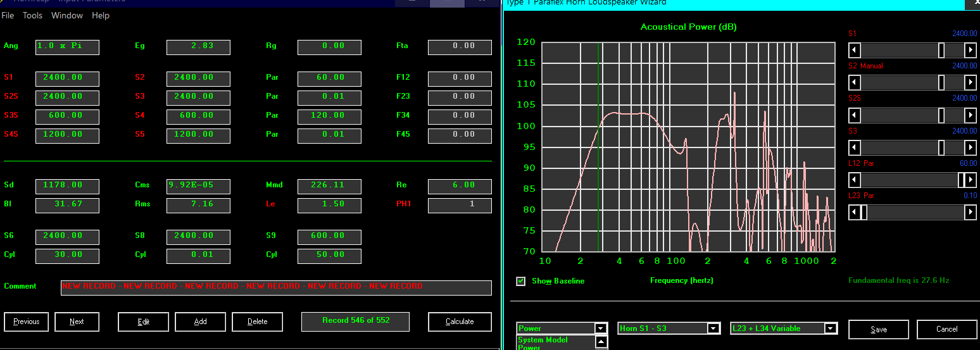Click the S3S input field 600.00
Screen dimensions: 980x350
click(x=67, y=116)
